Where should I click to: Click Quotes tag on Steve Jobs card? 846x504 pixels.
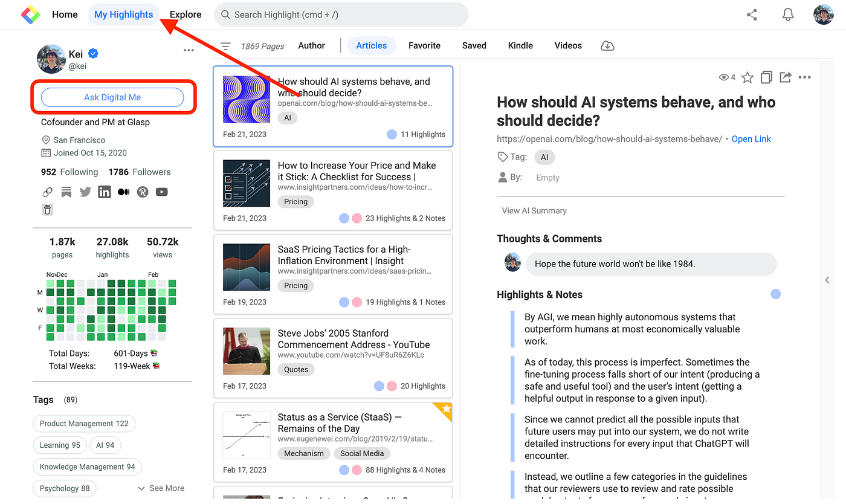(x=296, y=369)
